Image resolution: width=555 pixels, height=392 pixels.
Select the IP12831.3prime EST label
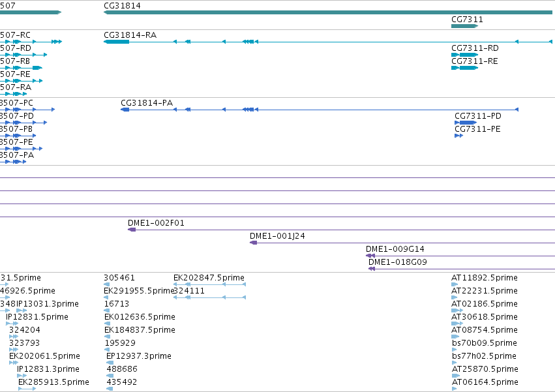[x=48, y=369]
